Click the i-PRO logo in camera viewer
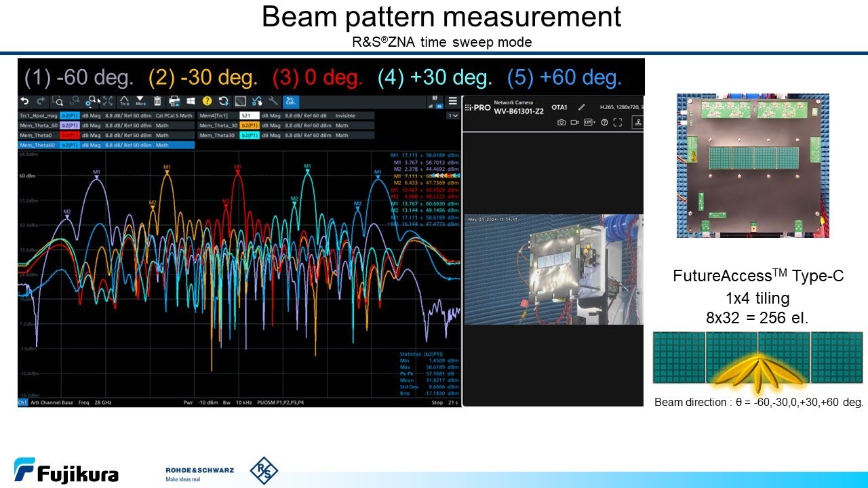 coord(477,107)
